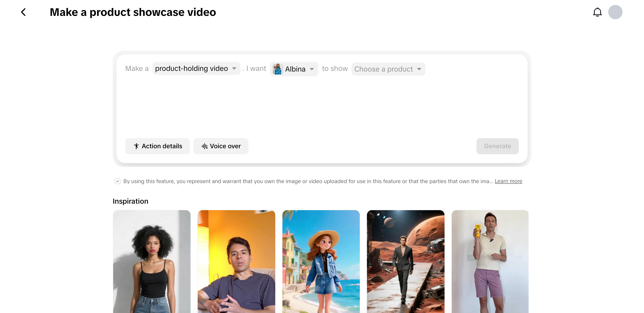This screenshot has width=644, height=313.
Task: Select the man on orange background thumbnail
Action: 236,261
